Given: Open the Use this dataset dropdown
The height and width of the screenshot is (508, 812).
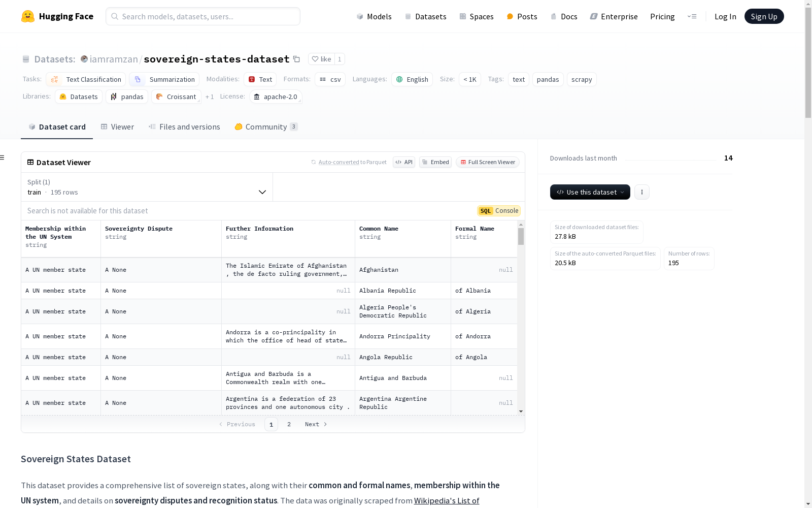Looking at the screenshot, I should (x=590, y=192).
